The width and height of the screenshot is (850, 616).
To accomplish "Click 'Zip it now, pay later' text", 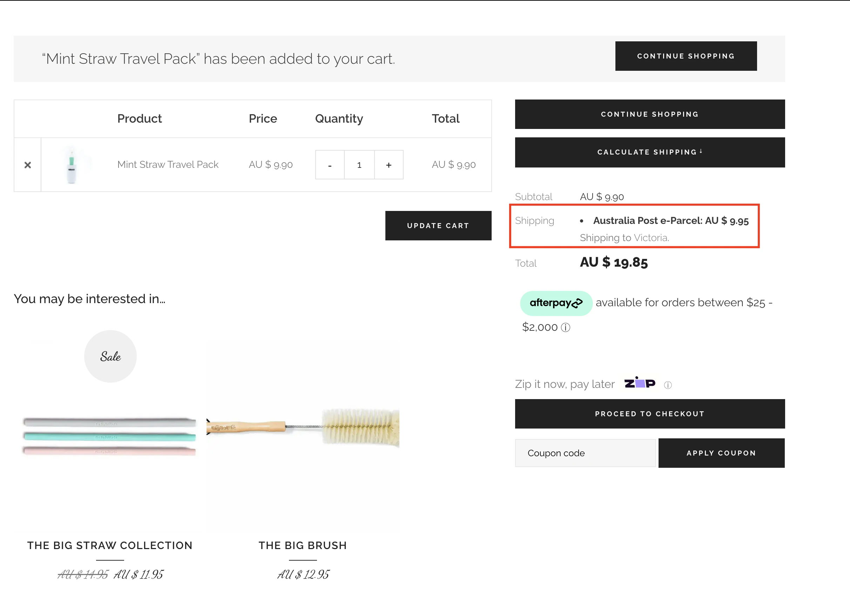I will (x=565, y=384).
